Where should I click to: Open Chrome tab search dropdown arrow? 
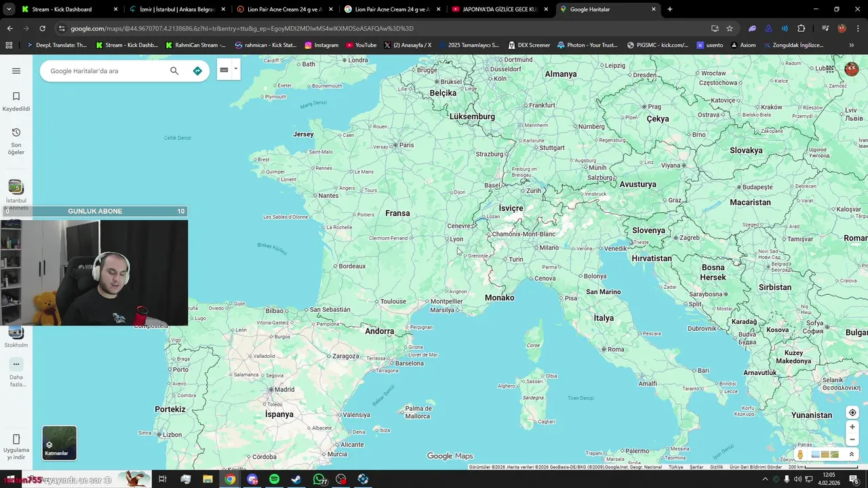pos(9,9)
